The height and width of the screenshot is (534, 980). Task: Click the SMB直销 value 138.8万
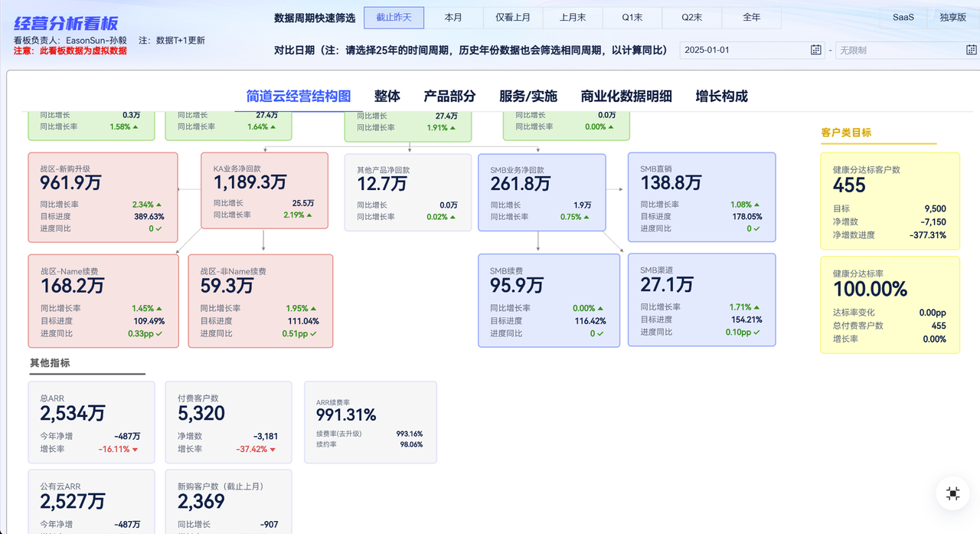point(671,182)
